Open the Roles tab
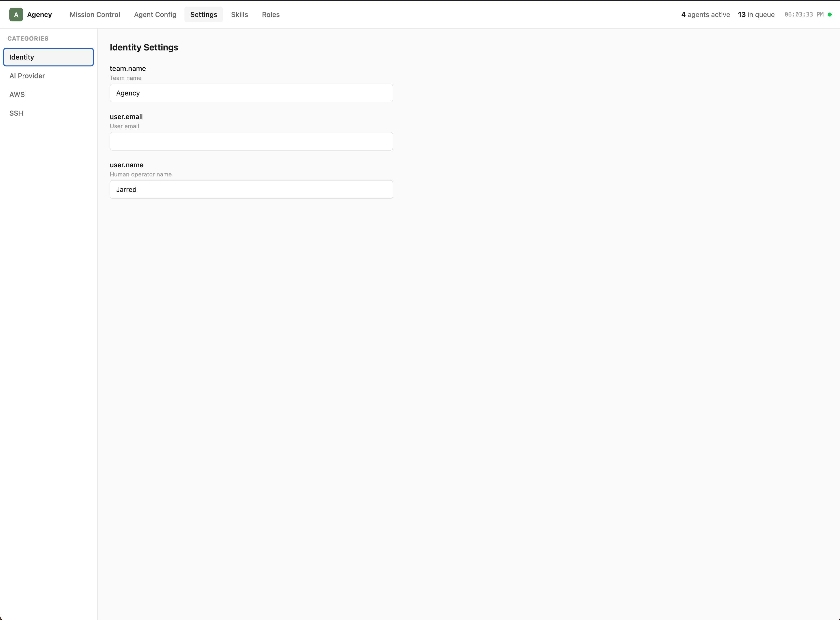 tap(271, 15)
